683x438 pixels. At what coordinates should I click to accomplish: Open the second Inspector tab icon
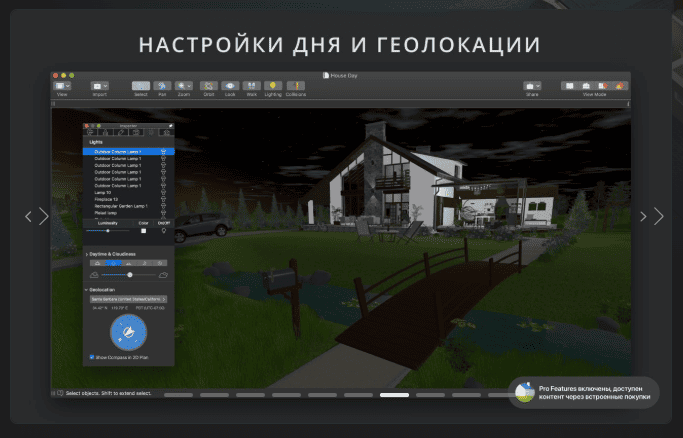(x=106, y=132)
